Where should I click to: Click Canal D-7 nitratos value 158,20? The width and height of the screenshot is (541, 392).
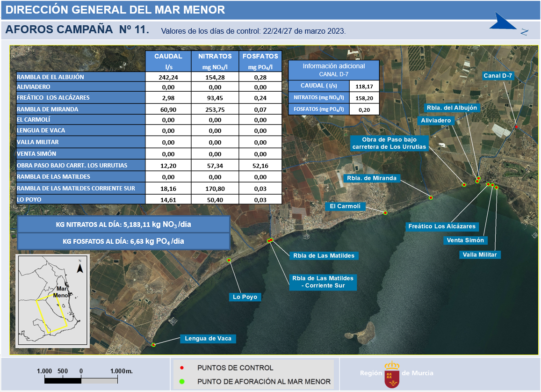pos(364,98)
